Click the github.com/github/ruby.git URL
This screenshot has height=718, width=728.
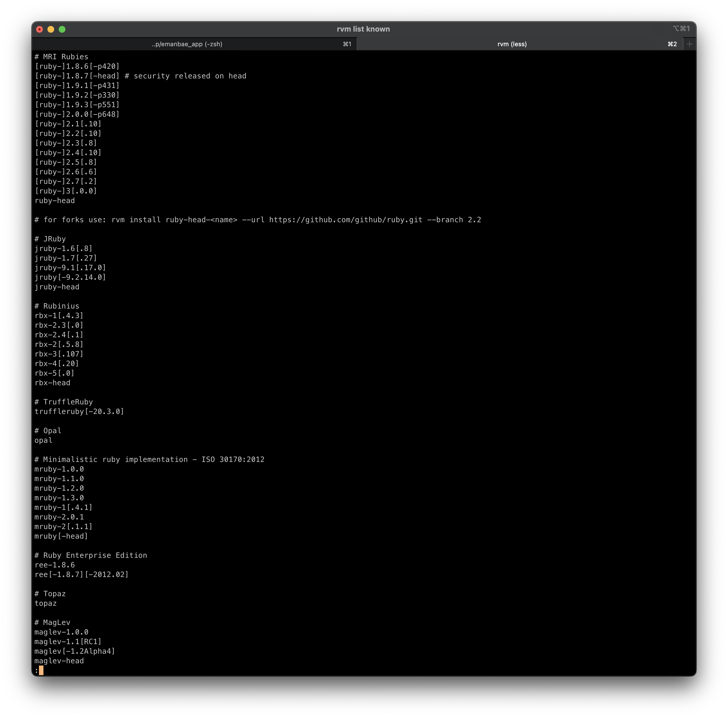[346, 220]
